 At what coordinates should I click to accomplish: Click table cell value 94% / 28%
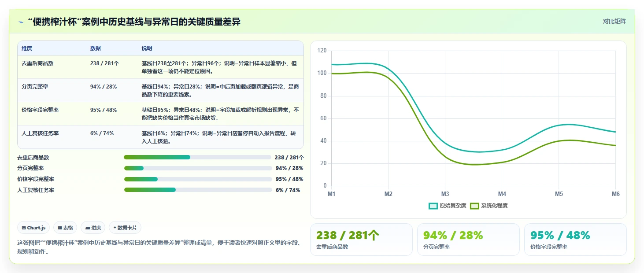(x=104, y=87)
